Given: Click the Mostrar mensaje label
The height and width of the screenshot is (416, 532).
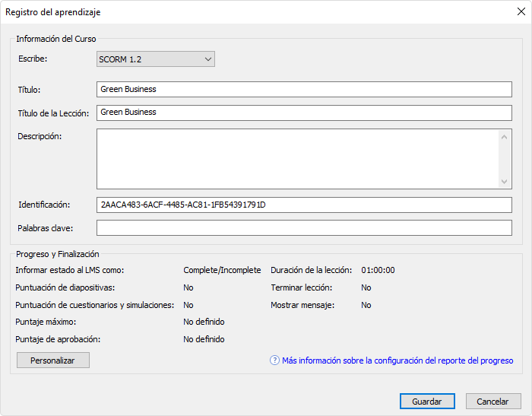Looking at the screenshot, I should 302,305.
